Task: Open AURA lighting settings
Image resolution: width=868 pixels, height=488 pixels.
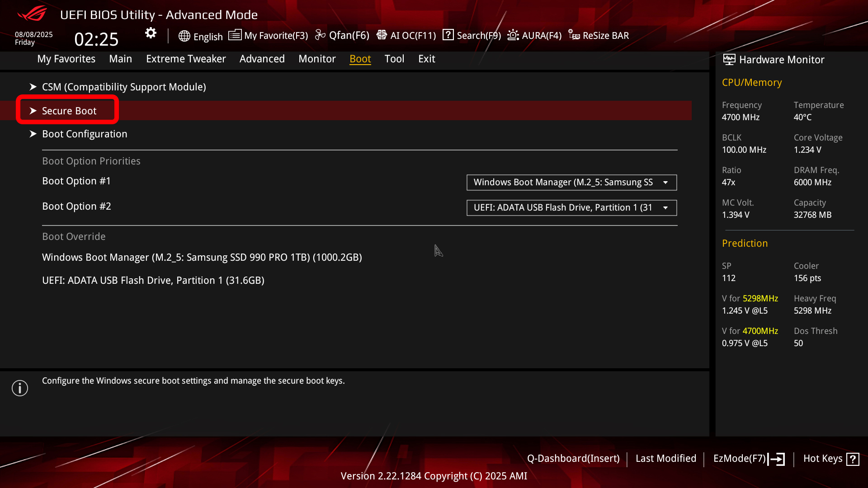Action: (x=534, y=35)
